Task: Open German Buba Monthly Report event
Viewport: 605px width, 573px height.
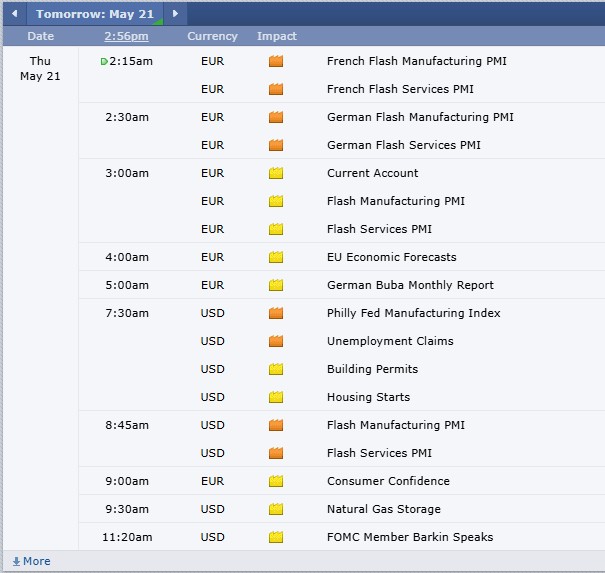Action: 410,285
